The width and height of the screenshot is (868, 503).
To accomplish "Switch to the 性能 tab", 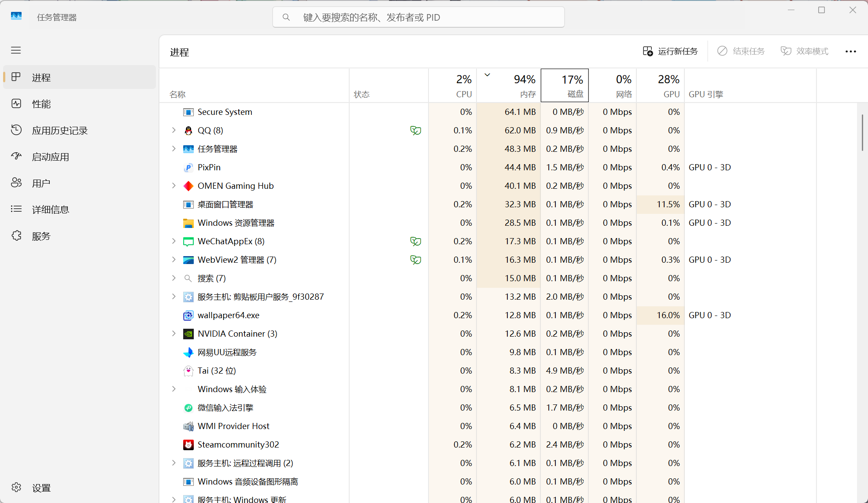I will click(x=80, y=104).
